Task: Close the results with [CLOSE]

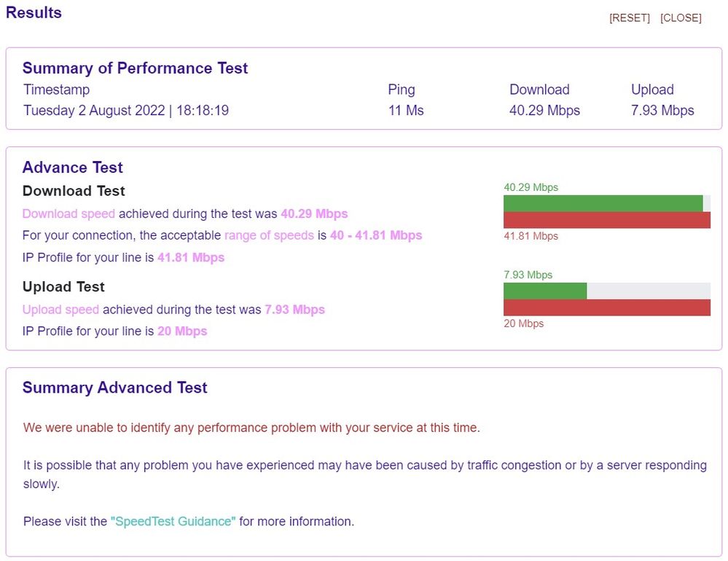Action: pos(681,18)
